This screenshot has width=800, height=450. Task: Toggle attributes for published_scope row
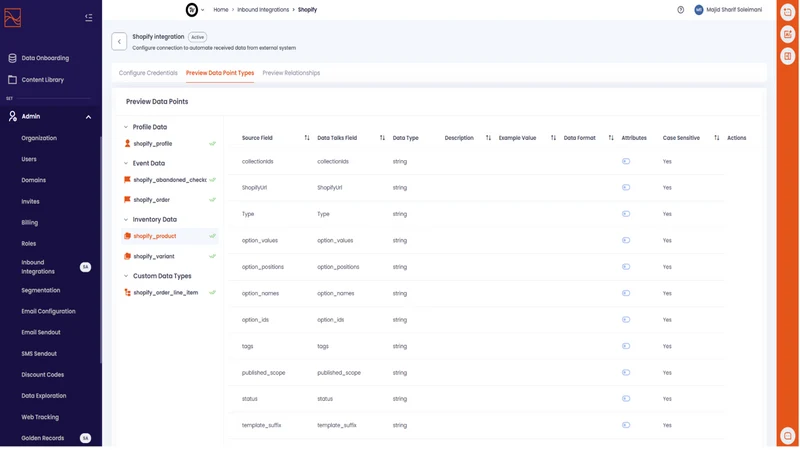[626, 372]
